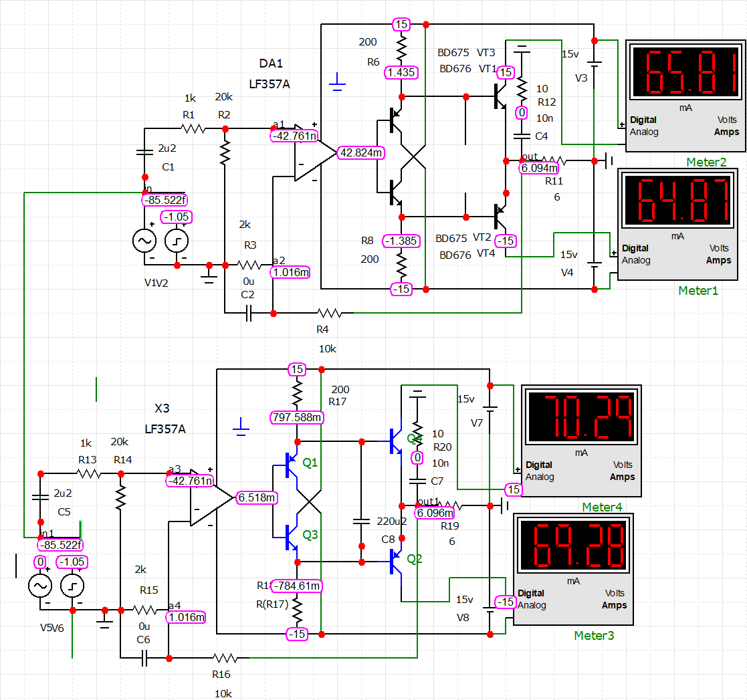
Task: Click Meter1 display reading 64.87
Action: click(x=678, y=199)
